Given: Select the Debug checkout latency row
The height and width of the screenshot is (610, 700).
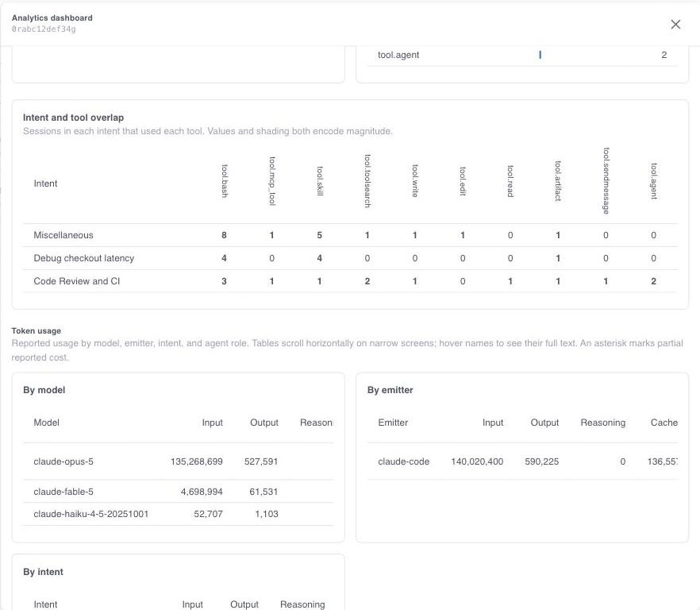Looking at the screenshot, I should 351,258.
